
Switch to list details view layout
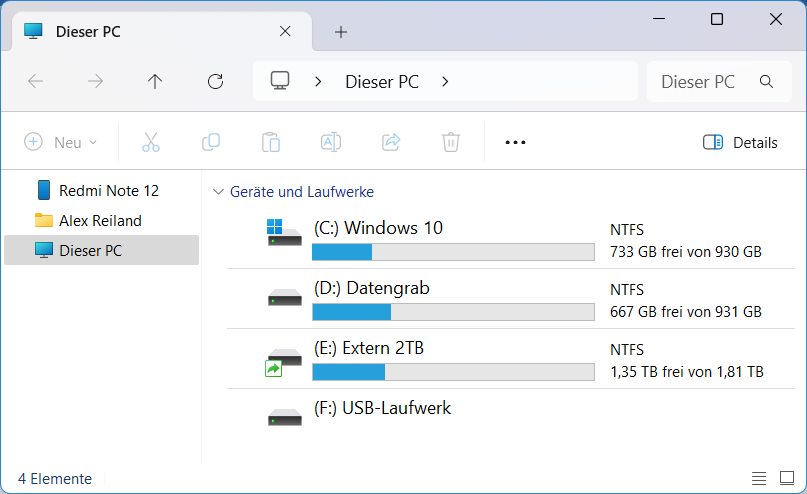coord(759,479)
